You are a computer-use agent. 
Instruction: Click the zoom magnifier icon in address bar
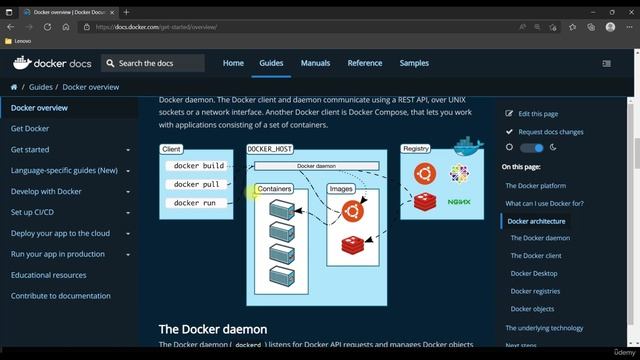click(537, 27)
